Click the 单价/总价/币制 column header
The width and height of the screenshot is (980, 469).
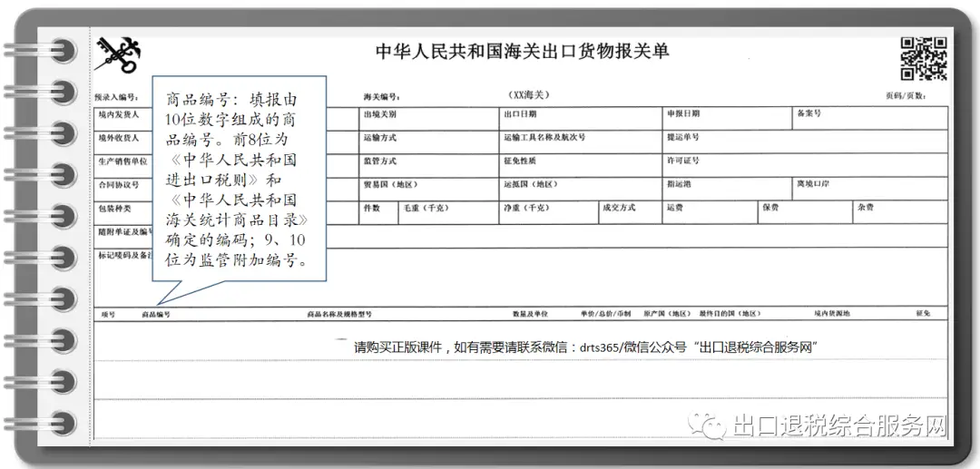[x=605, y=314]
